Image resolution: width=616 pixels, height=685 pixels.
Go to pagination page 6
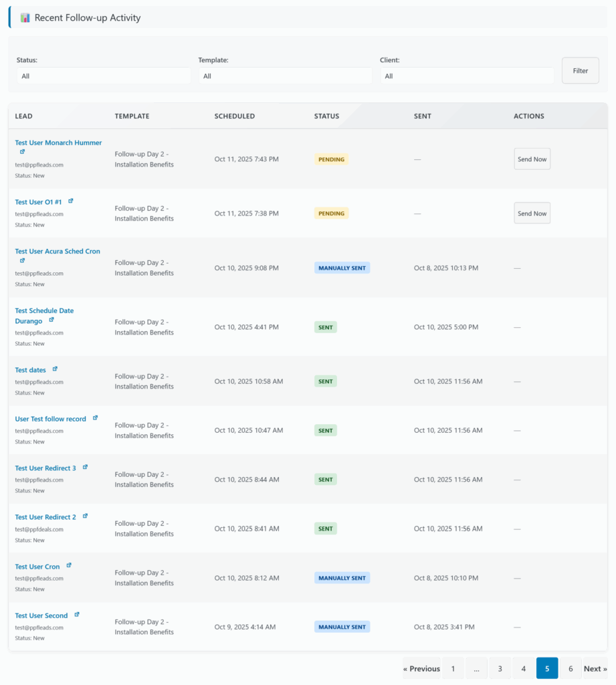(571, 668)
